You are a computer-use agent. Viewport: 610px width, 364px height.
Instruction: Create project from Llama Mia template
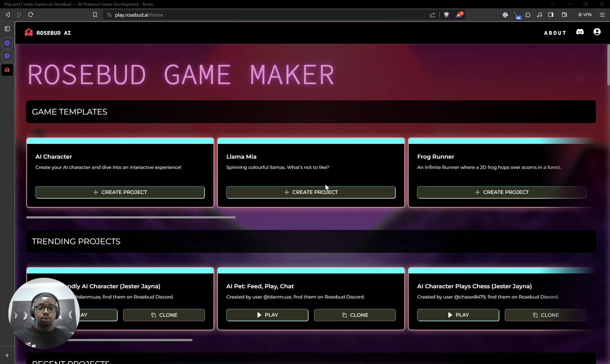pos(311,192)
